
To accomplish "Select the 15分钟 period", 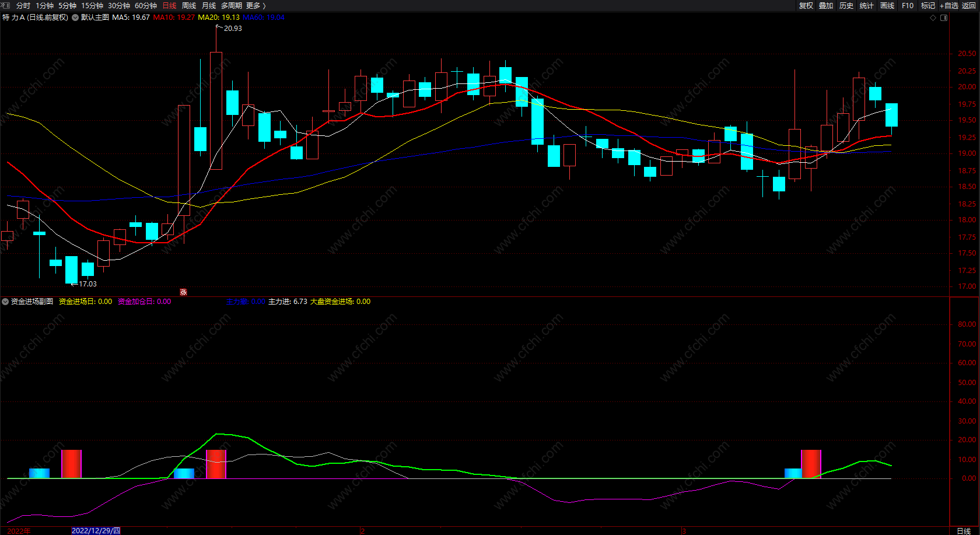I will pos(92,6).
